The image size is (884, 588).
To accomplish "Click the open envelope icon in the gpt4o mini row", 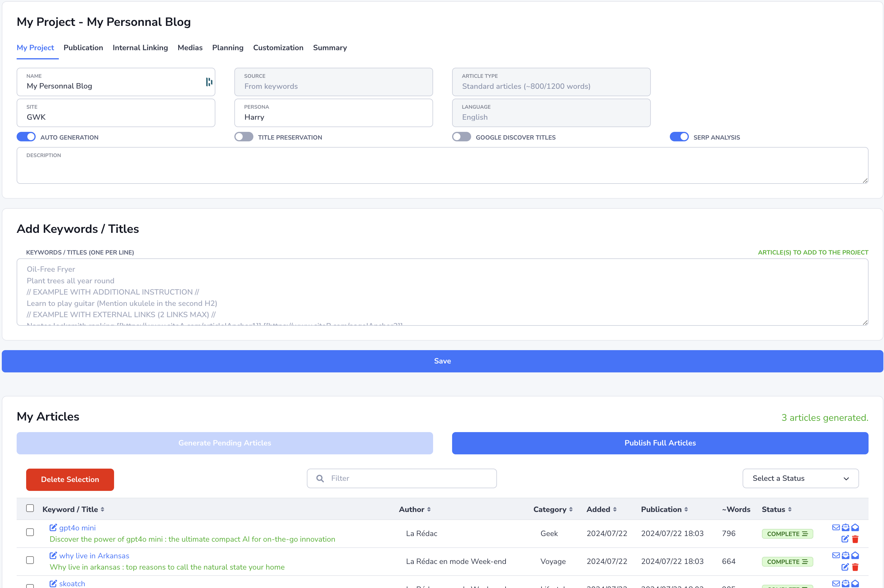I will (855, 528).
